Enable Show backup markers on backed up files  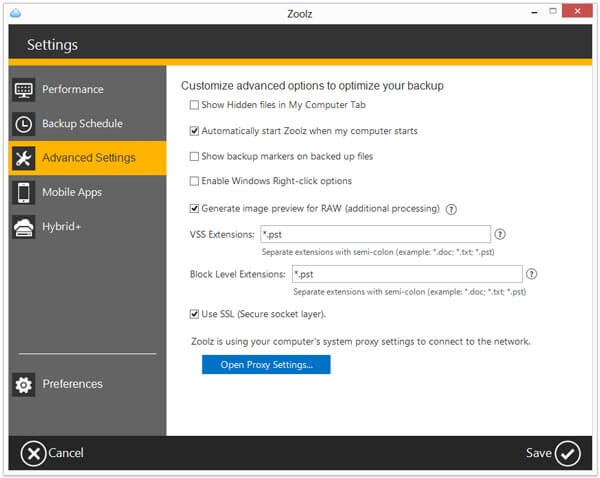click(x=194, y=156)
